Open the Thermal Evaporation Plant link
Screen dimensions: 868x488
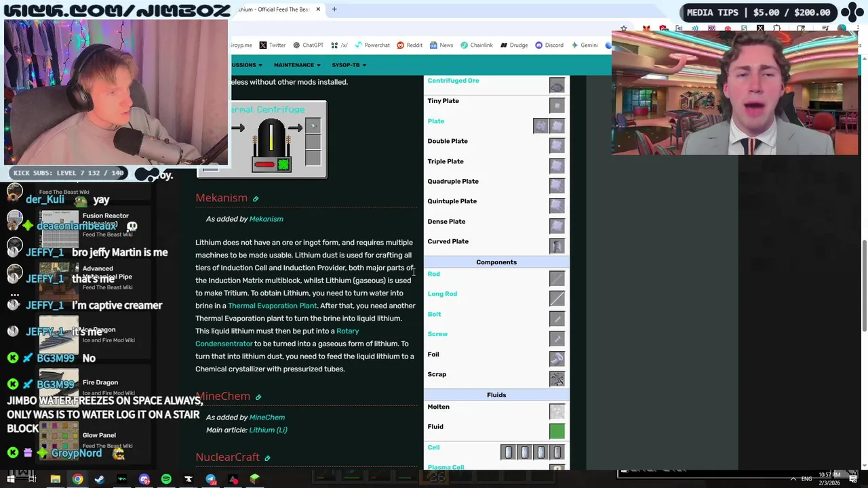(273, 306)
